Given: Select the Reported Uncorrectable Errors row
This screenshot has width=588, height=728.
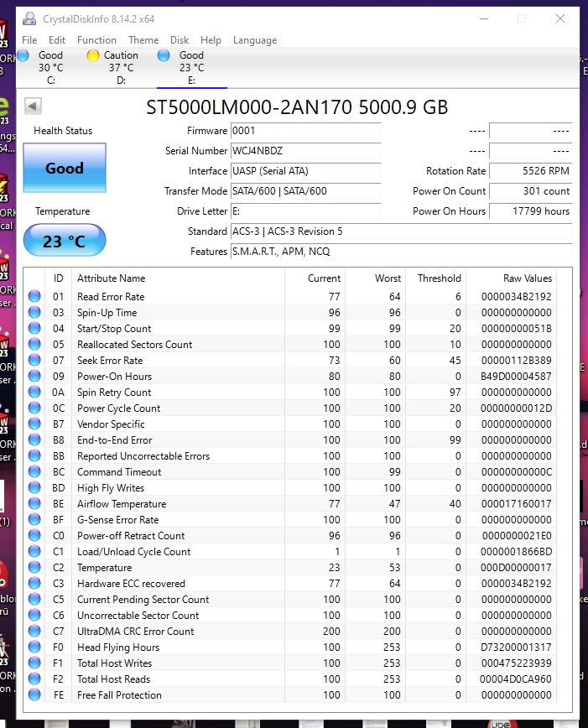Looking at the screenshot, I should coord(290,456).
